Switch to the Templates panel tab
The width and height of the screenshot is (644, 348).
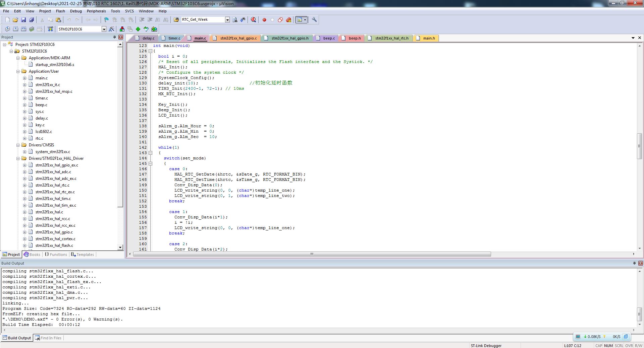83,255
